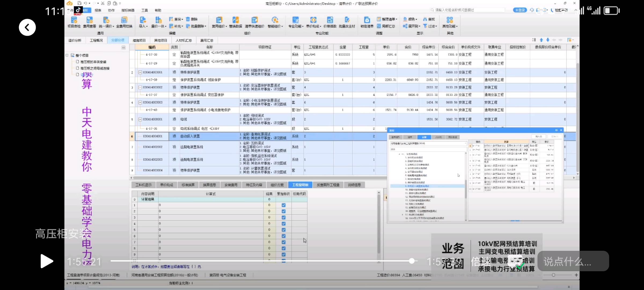
Task: Open the 批量删除 dropdown
Action: [x=196, y=26]
